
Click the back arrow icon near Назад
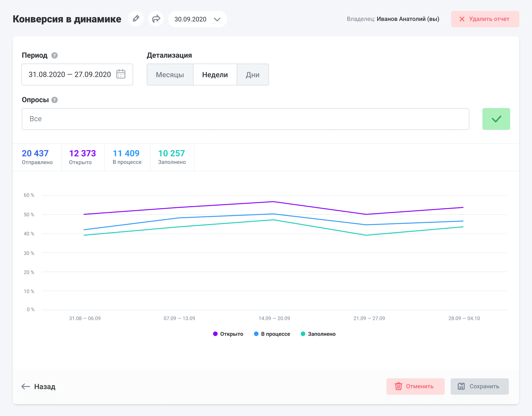[25, 386]
